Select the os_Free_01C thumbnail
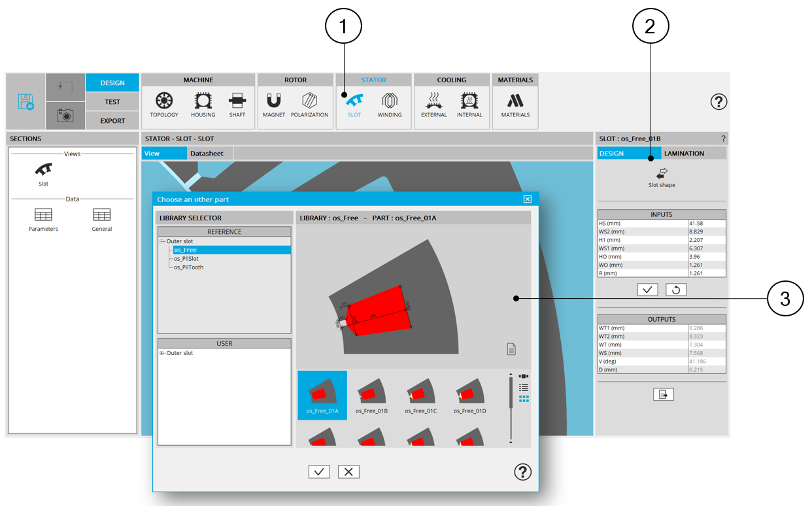This screenshot has height=506, width=812. coord(420,395)
